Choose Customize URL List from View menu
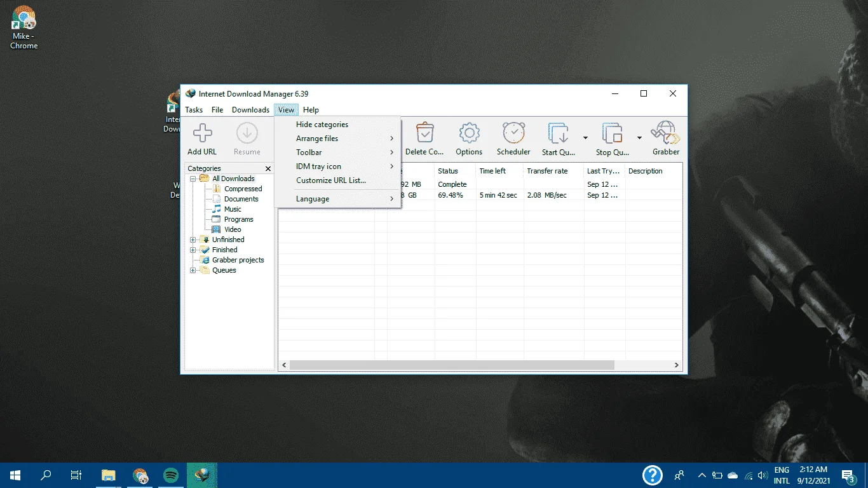Screen dimensions: 868x488 pos(337,180)
